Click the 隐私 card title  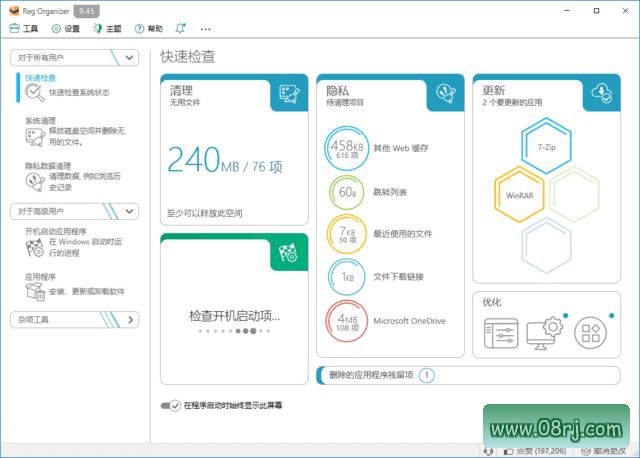coord(337,90)
